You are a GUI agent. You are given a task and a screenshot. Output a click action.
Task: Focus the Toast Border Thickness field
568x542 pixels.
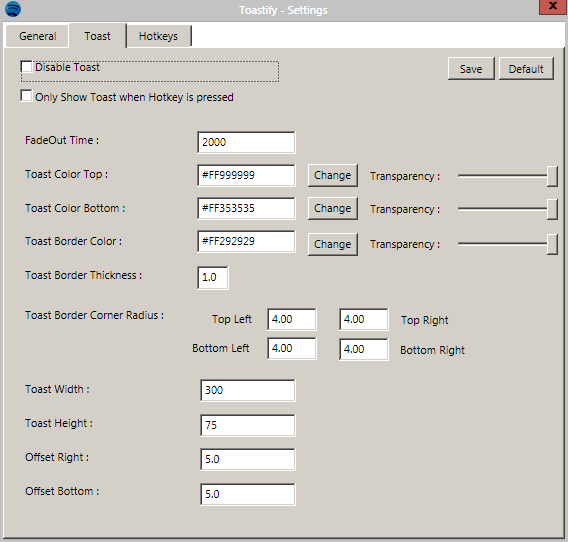(213, 278)
